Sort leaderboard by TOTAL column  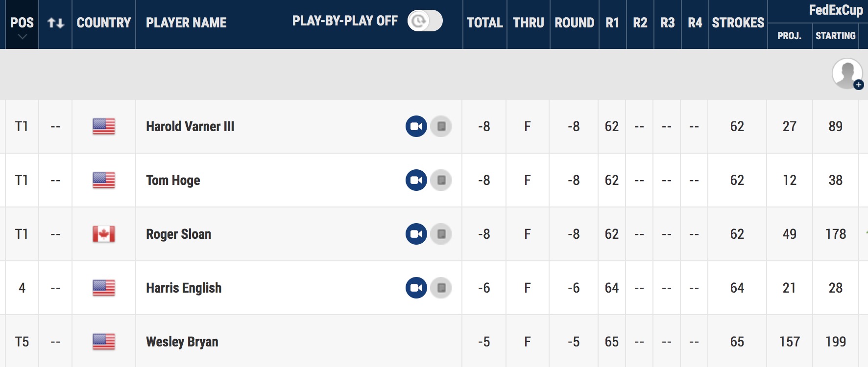(x=484, y=23)
